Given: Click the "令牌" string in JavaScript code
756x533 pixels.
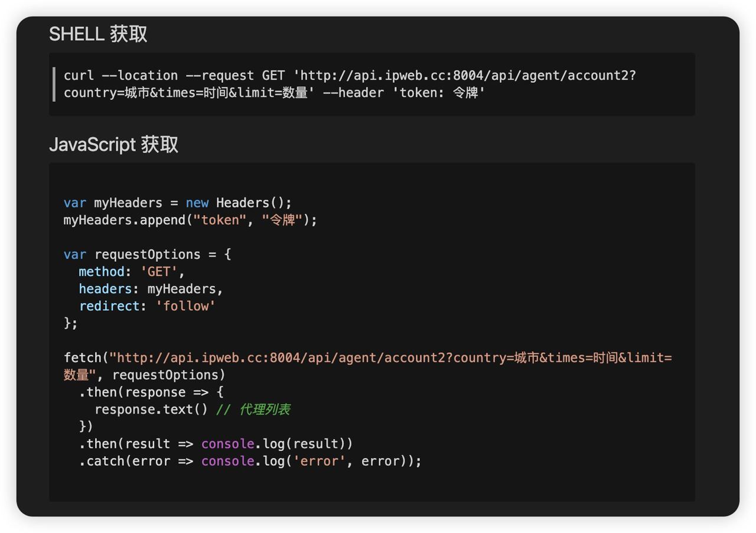Looking at the screenshot, I should (x=282, y=220).
